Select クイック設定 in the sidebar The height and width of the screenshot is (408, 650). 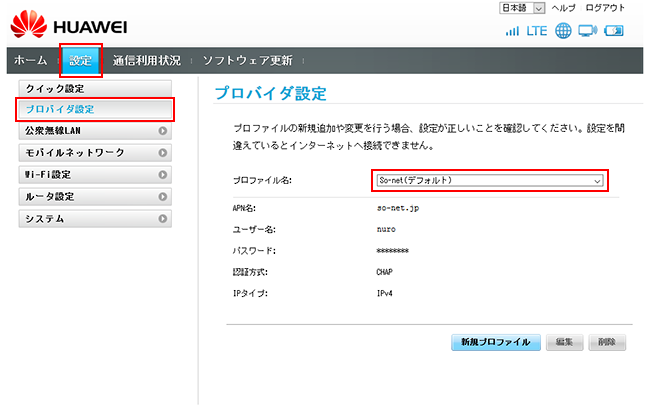point(95,88)
